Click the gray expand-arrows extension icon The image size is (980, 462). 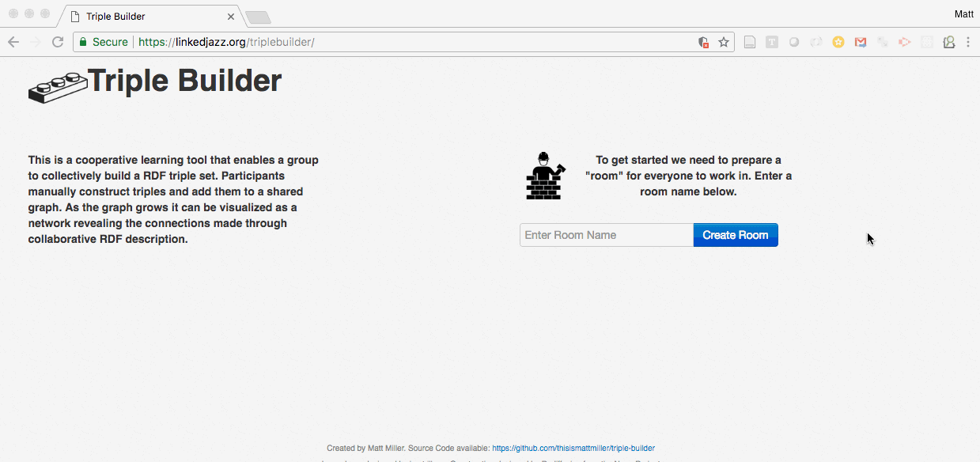(883, 42)
